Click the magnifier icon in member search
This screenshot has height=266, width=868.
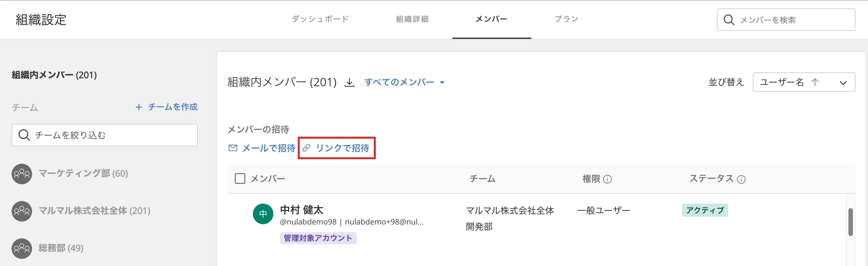point(728,20)
